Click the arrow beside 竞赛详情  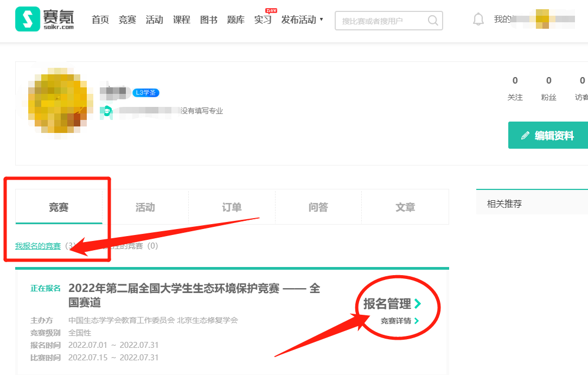[x=417, y=321]
